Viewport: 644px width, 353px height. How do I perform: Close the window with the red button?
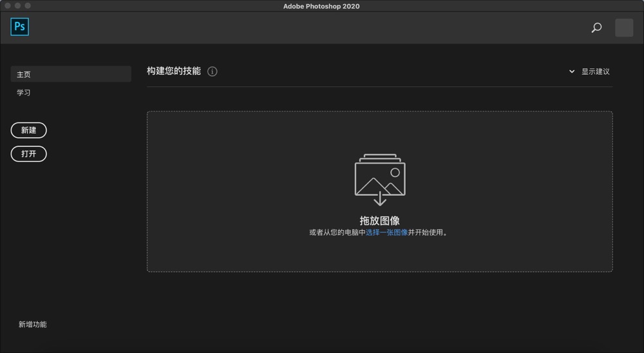pos(7,6)
